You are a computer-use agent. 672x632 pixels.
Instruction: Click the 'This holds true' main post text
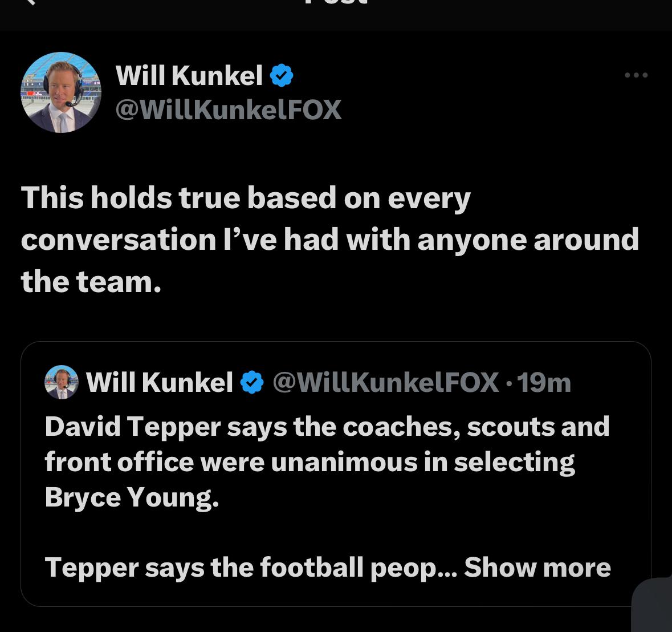(x=246, y=198)
